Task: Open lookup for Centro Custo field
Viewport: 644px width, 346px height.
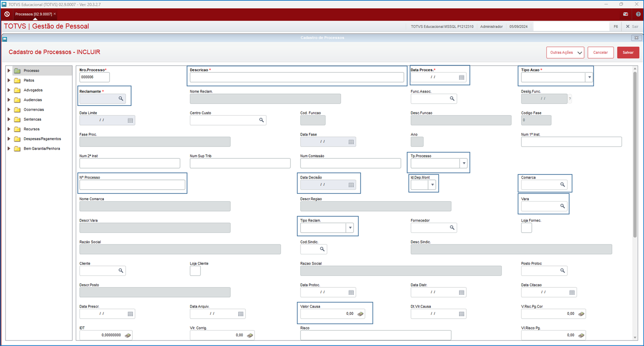Action: tap(262, 120)
